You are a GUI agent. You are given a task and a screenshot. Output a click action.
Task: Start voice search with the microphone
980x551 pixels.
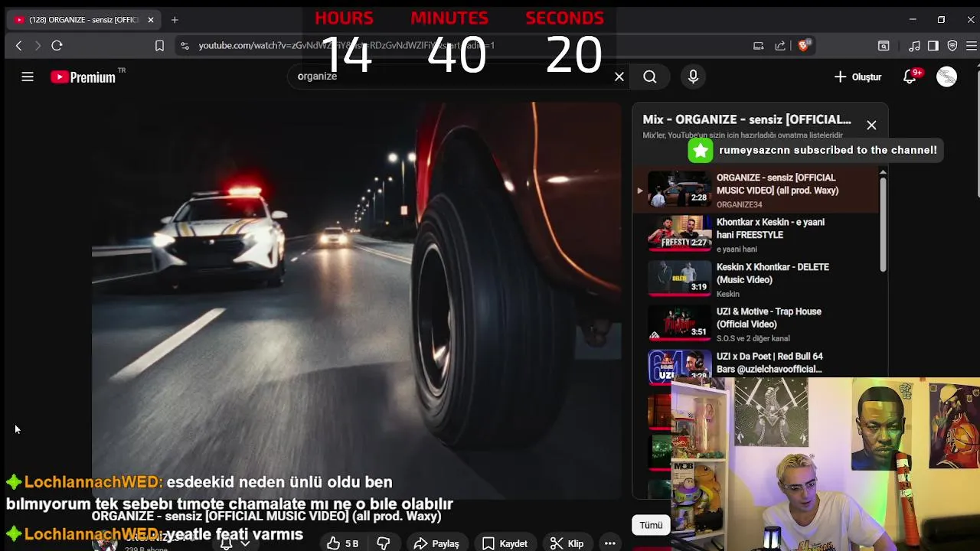693,77
